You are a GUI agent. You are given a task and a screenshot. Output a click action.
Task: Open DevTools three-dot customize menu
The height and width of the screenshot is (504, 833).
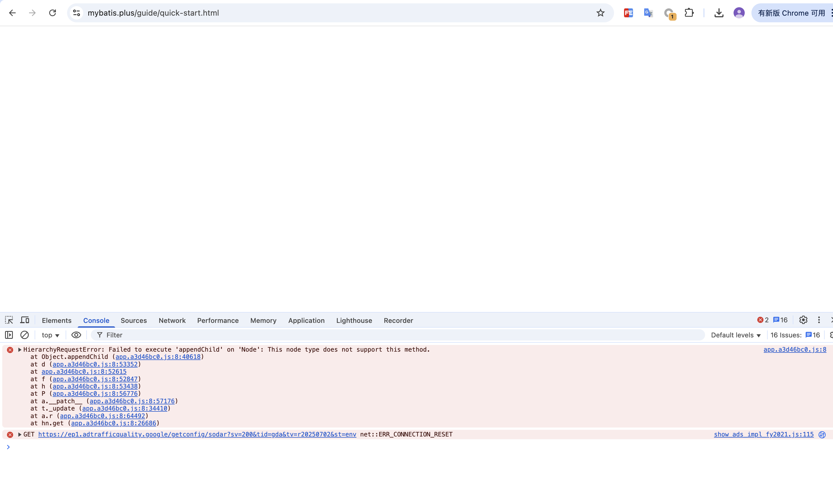point(819,320)
